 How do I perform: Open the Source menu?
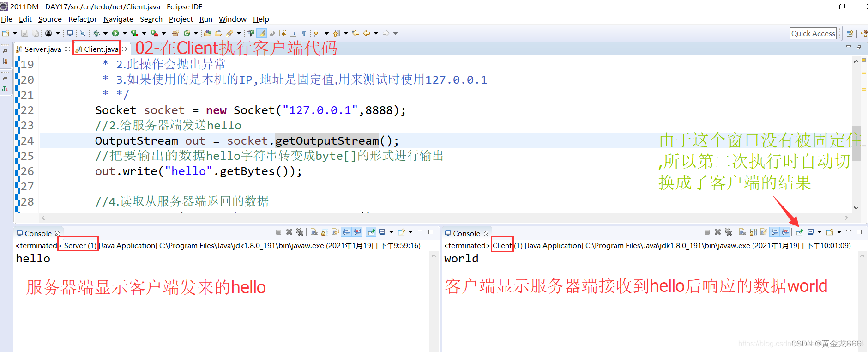[x=50, y=19]
